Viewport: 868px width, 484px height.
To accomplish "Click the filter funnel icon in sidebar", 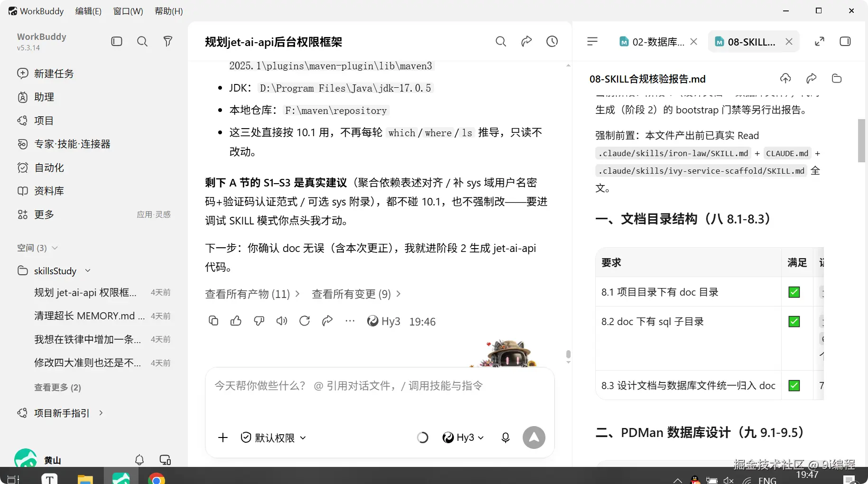I will (x=167, y=42).
